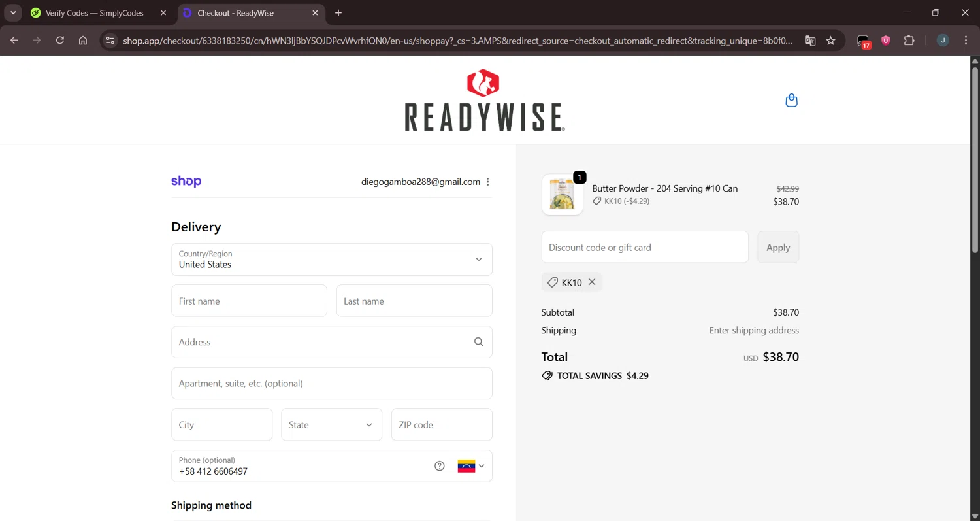Viewport: 980px width, 521px height.
Task: Expand the Country/Region dropdown
Action: click(332, 260)
